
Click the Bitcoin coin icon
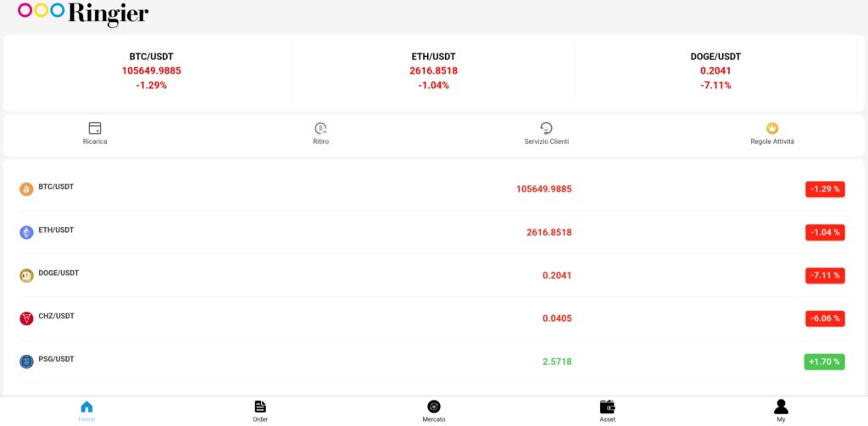coord(26,189)
